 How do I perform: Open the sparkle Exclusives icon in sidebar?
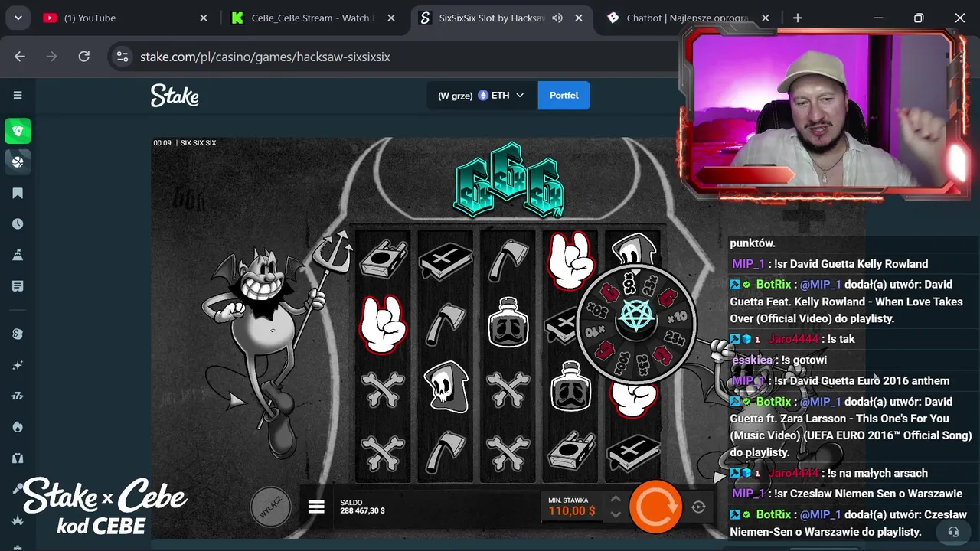point(18,365)
